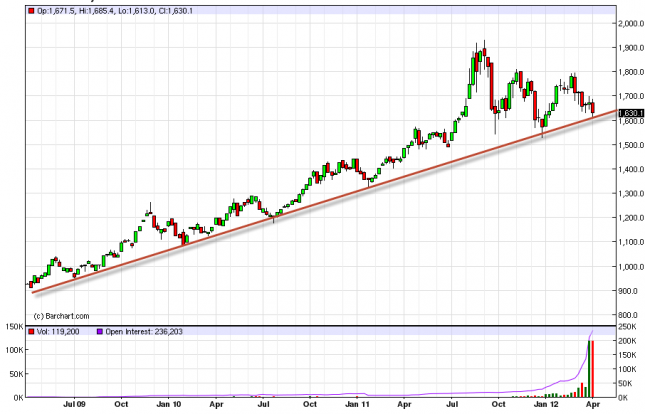Click the tallest green volume bar
The image size is (645, 414).
(x=589, y=369)
